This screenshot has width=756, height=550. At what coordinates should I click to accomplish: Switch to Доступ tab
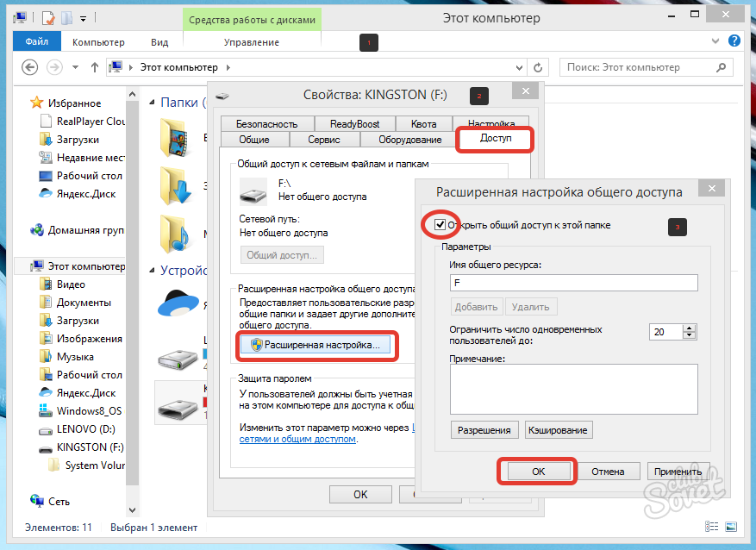click(x=495, y=138)
